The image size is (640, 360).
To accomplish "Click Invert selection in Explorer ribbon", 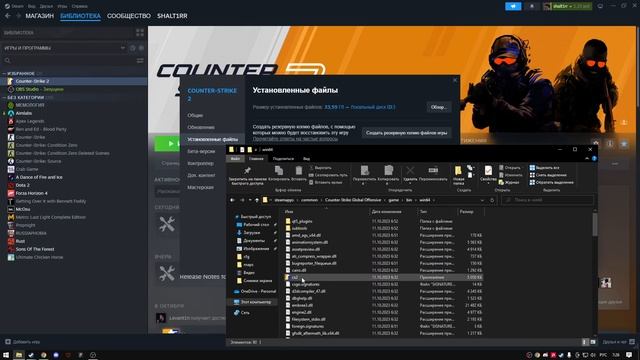I will coord(551,182).
